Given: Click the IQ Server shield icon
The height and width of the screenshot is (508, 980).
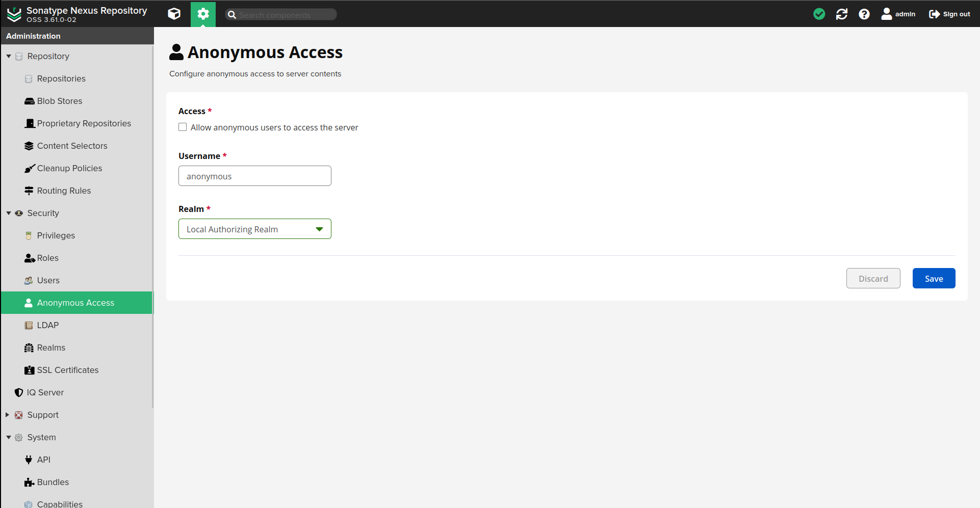Looking at the screenshot, I should point(19,392).
